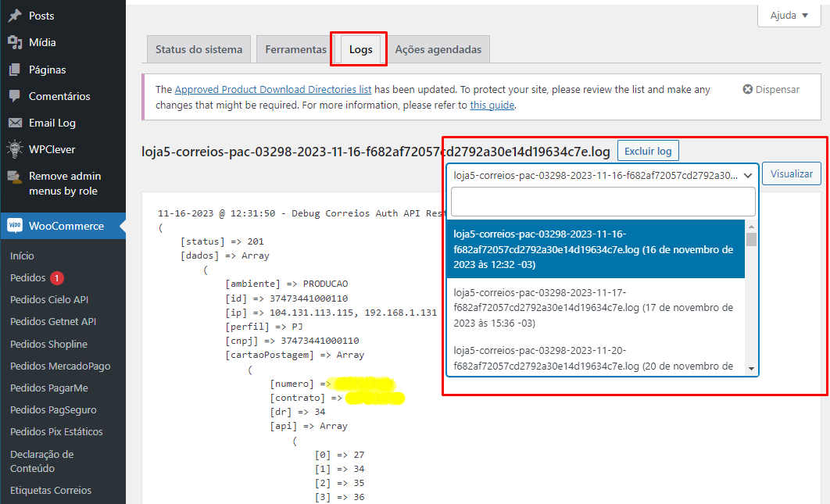Select the Logs tab
The width and height of the screenshot is (830, 504).
[360, 49]
